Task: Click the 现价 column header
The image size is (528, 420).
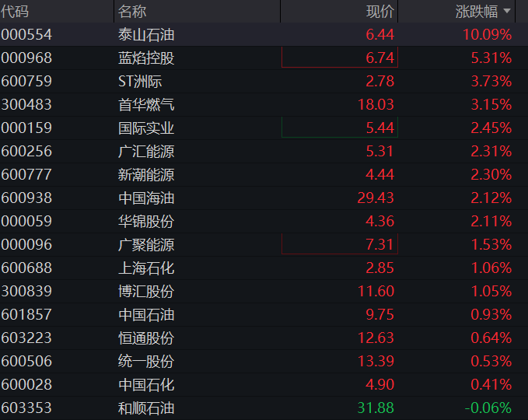Action: (x=380, y=12)
